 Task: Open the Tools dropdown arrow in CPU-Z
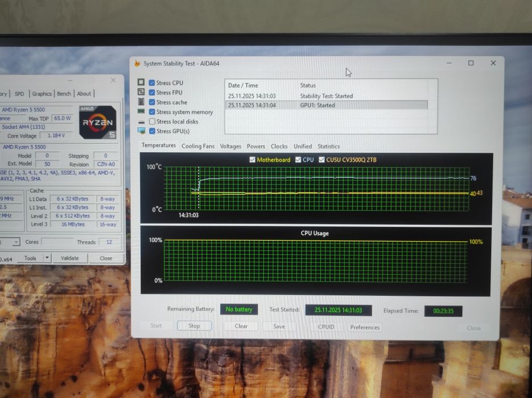click(47, 258)
